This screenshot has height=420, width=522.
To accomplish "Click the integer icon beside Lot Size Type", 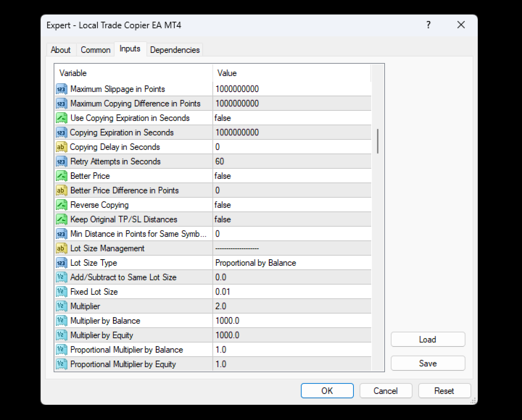I will [x=61, y=263].
